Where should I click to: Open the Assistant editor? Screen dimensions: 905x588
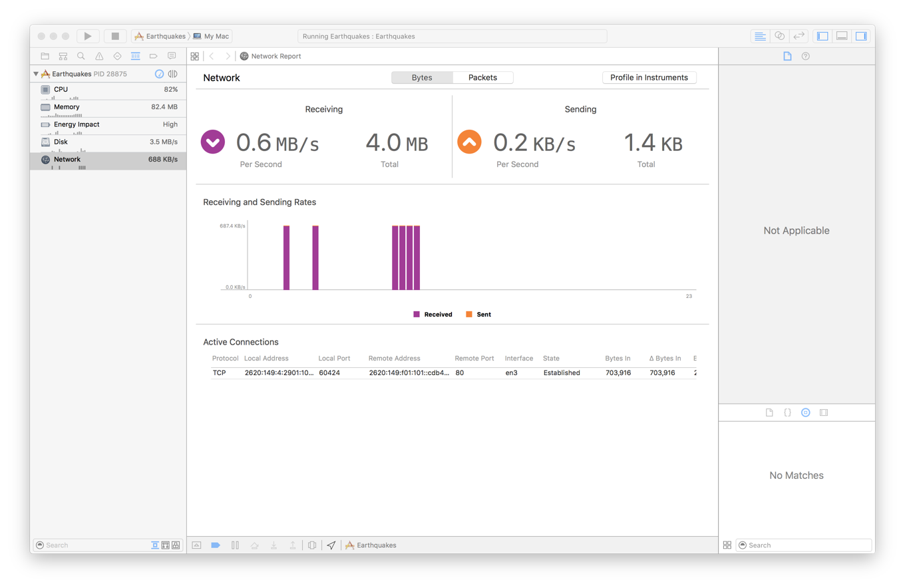pyautogui.click(x=779, y=36)
